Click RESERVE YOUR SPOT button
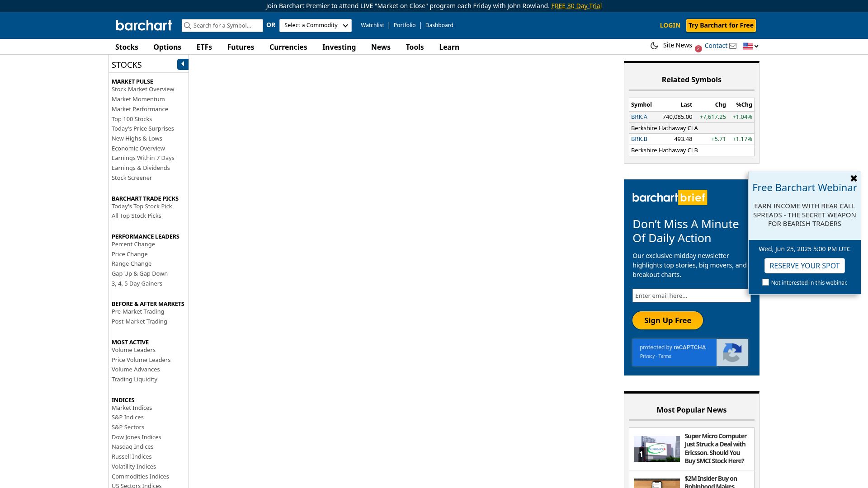The width and height of the screenshot is (868, 488). pos(804,266)
